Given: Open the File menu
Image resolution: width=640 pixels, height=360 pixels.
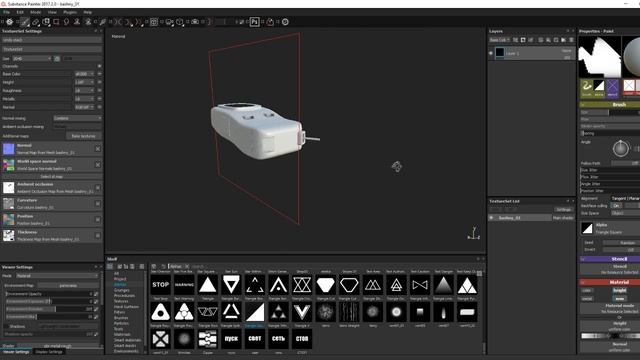Looking at the screenshot, I should pos(7,12).
